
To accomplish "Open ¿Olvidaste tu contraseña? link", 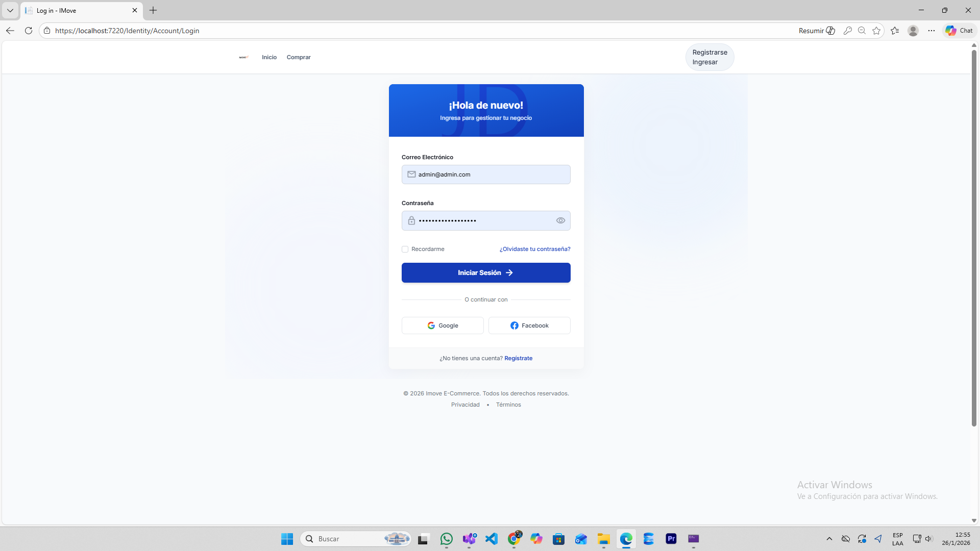I will (x=534, y=249).
